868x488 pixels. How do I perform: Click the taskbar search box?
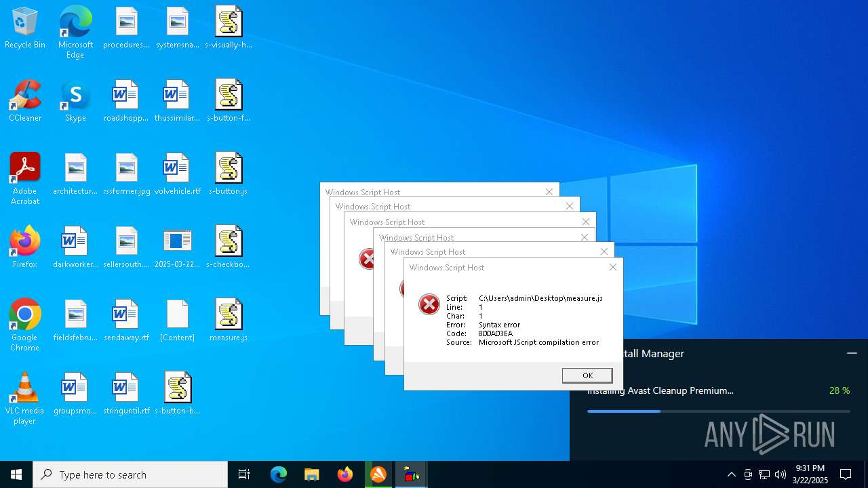pyautogui.click(x=130, y=474)
